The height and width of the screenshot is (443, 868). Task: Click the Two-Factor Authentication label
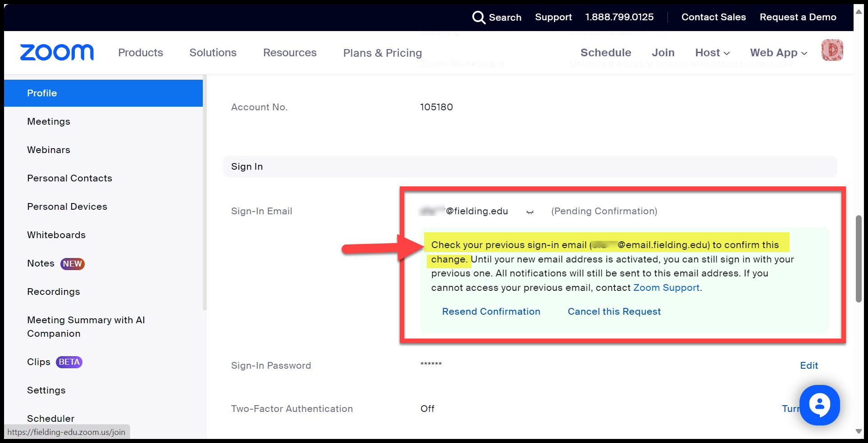[292, 409]
